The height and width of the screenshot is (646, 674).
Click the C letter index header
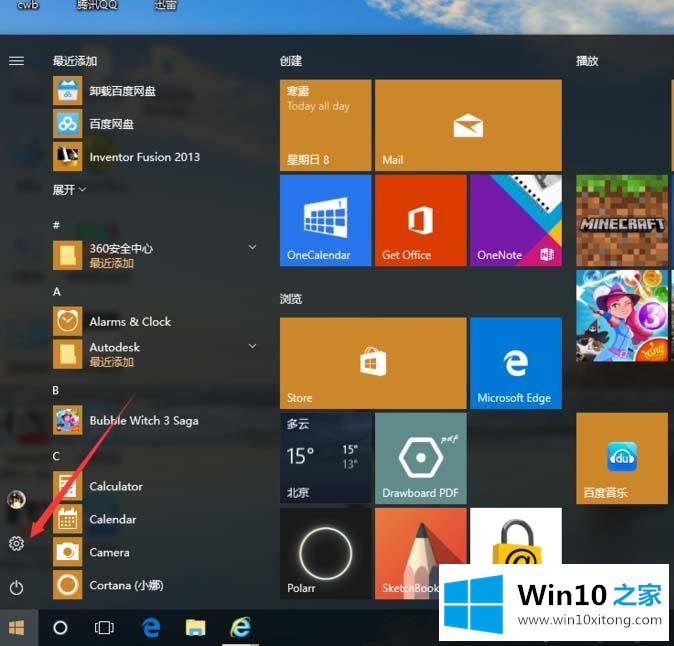(56, 456)
